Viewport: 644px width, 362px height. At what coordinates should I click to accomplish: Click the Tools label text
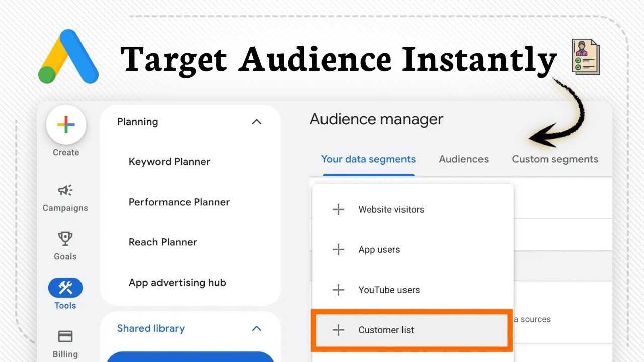(65, 306)
